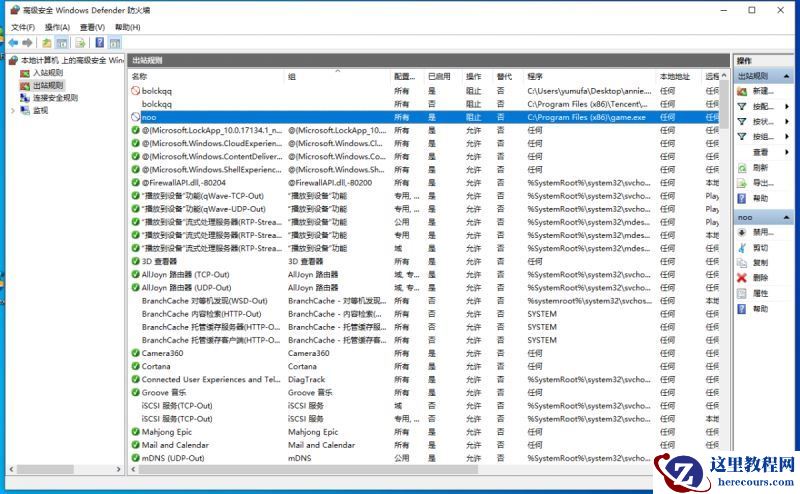Toggle the show/hide action pane toolbar icon
The image size is (800, 494).
pyautogui.click(x=115, y=43)
